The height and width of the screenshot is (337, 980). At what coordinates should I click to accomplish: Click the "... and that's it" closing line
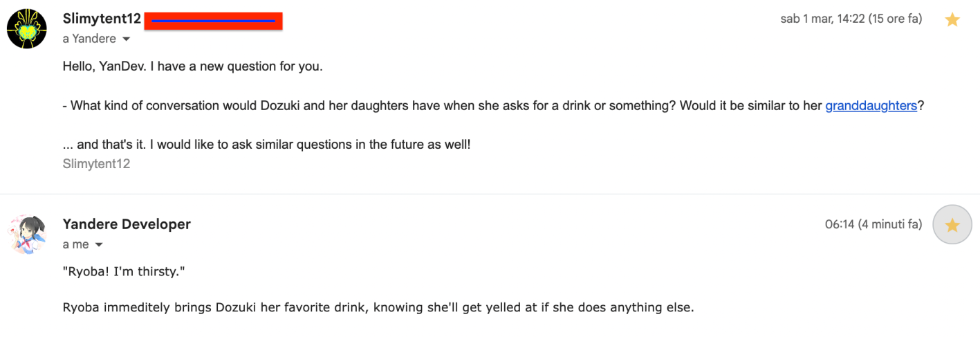266,145
